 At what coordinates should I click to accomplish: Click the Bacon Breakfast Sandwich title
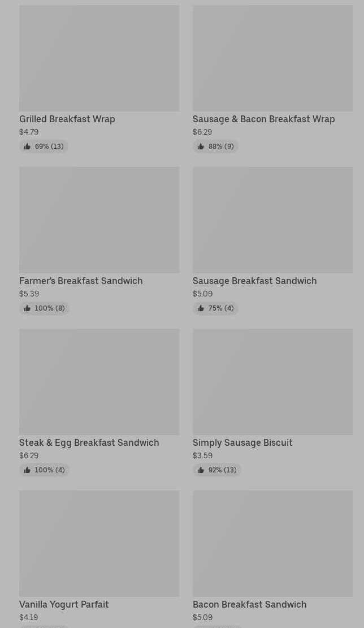[249, 605]
